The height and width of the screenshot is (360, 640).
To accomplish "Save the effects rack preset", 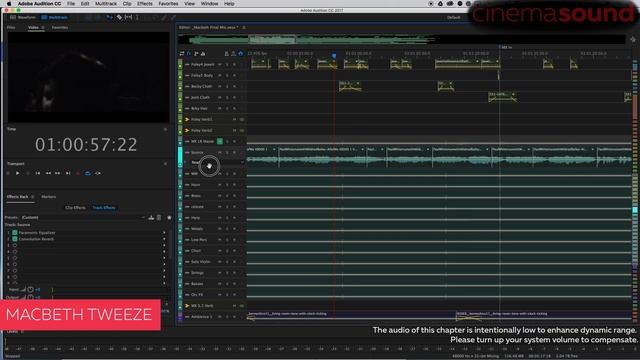I will pyautogui.click(x=151, y=218).
